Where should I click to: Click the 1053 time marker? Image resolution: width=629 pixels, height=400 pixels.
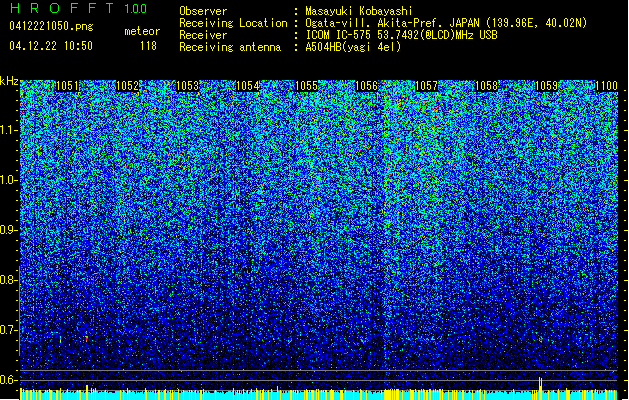(x=187, y=86)
